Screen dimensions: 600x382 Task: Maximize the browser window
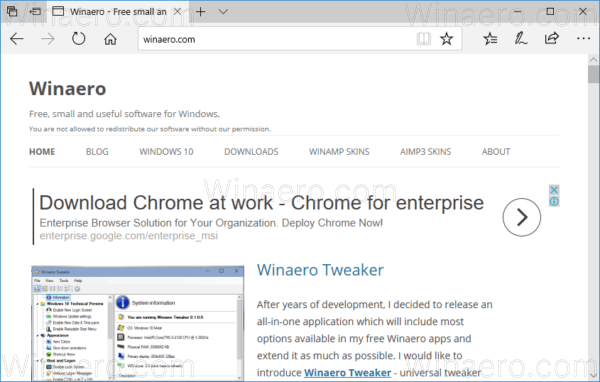tap(550, 11)
